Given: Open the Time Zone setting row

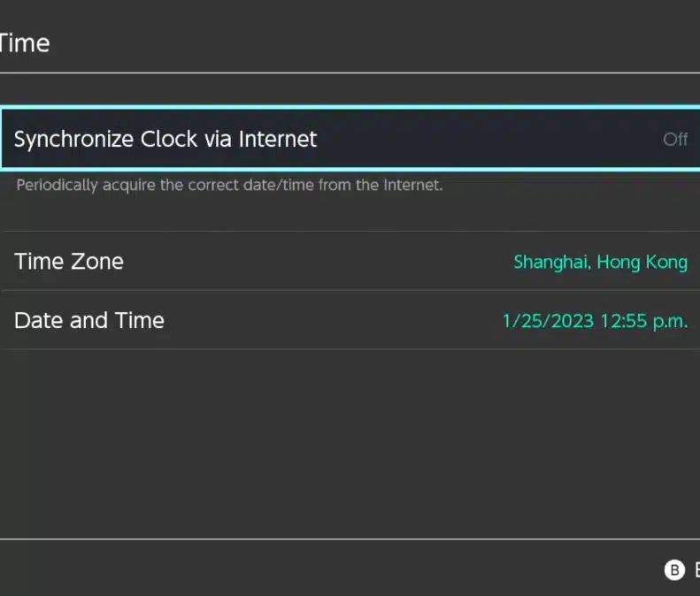Looking at the screenshot, I should click(x=350, y=262).
